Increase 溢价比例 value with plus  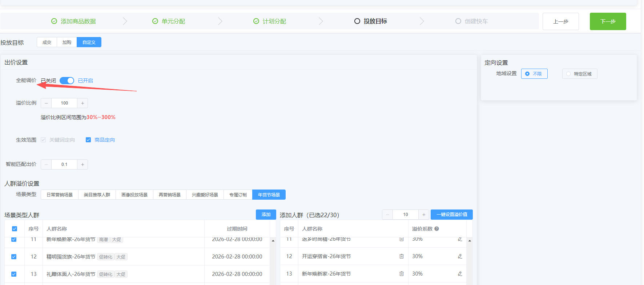82,103
